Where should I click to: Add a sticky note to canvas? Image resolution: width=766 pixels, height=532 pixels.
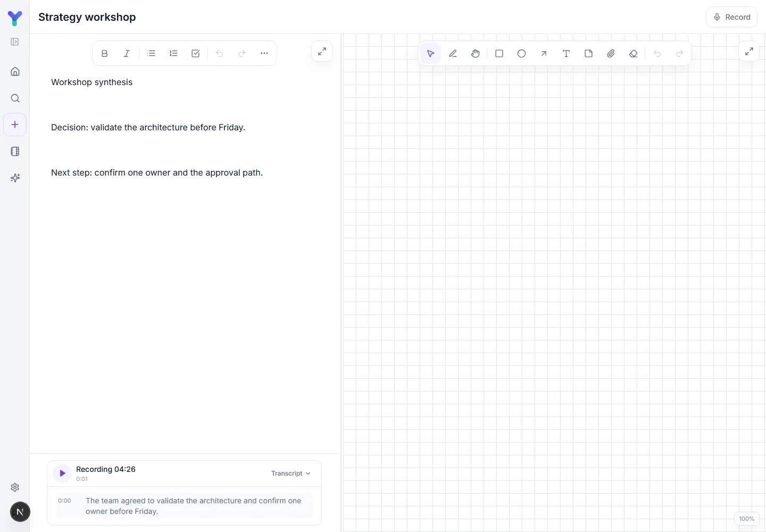click(588, 54)
